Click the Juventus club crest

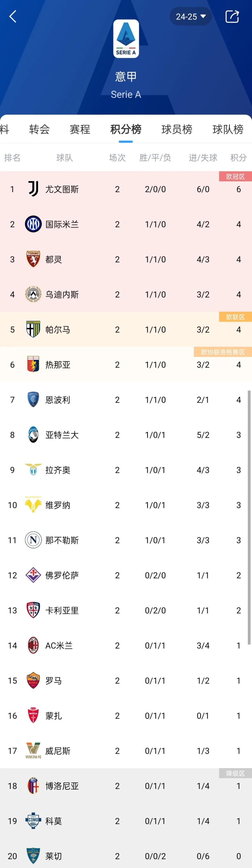pyautogui.click(x=33, y=189)
